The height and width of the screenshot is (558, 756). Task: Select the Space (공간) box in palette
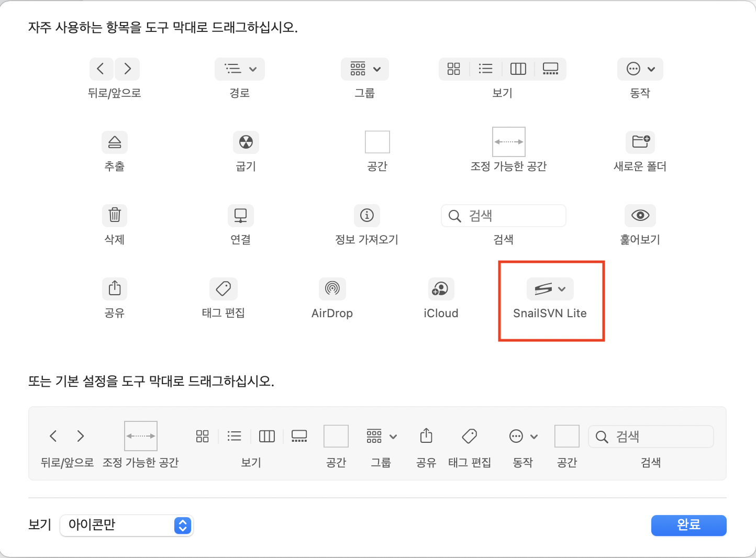point(377,142)
